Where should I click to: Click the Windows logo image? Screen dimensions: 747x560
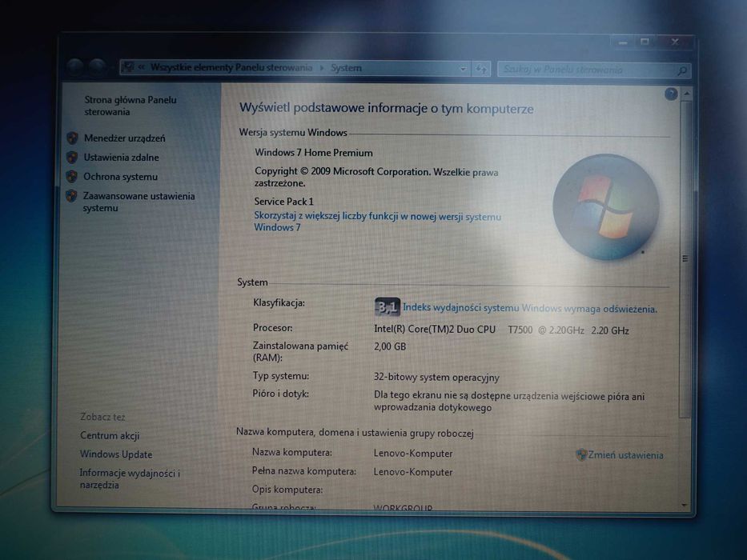tap(605, 206)
